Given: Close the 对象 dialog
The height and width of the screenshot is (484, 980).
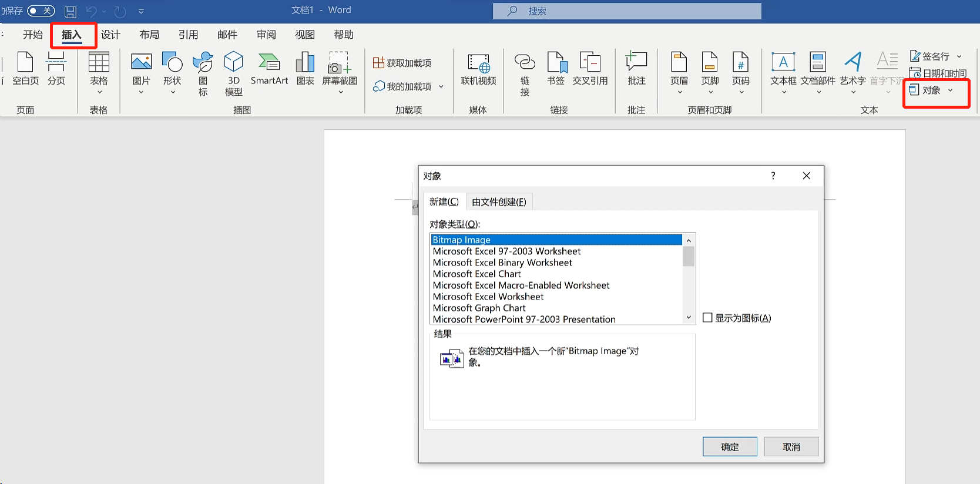Looking at the screenshot, I should pos(807,176).
